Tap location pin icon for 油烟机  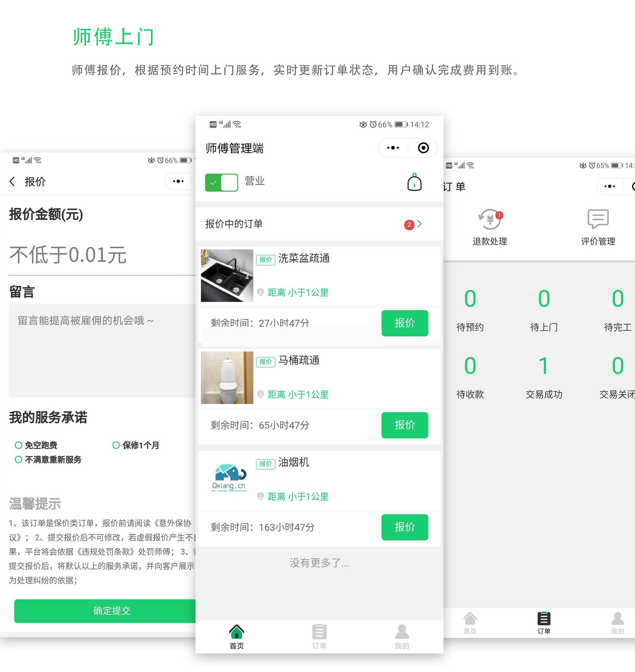260,497
